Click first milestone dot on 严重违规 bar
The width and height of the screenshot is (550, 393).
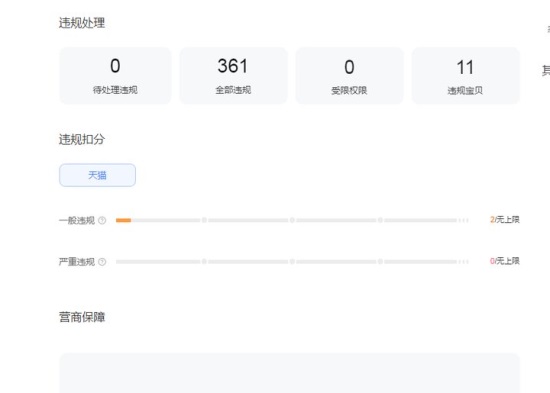(x=204, y=261)
